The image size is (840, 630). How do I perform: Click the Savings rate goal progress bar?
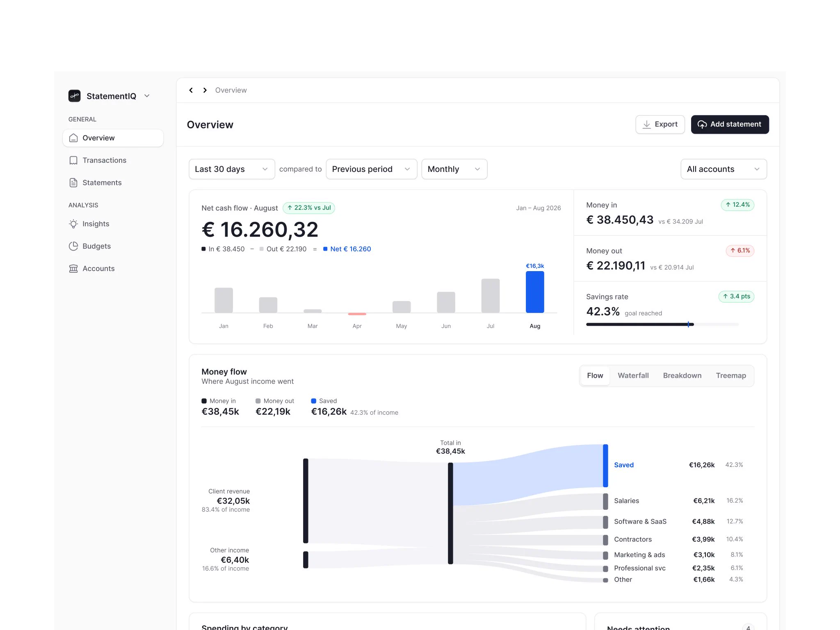(x=662, y=324)
